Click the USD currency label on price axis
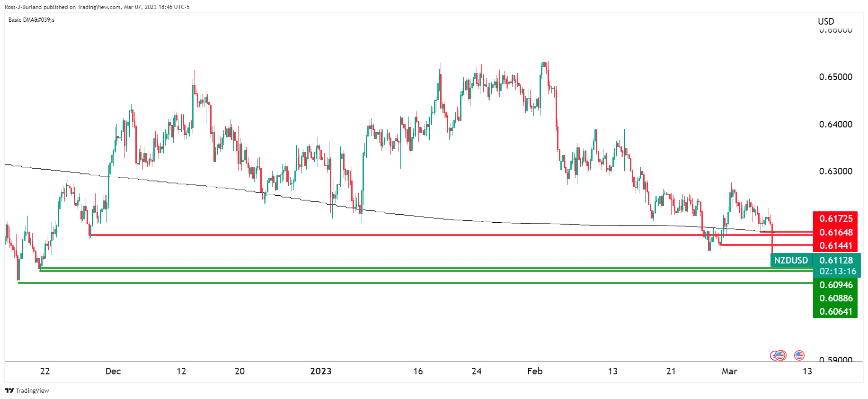The height and width of the screenshot is (399, 868). (x=826, y=21)
